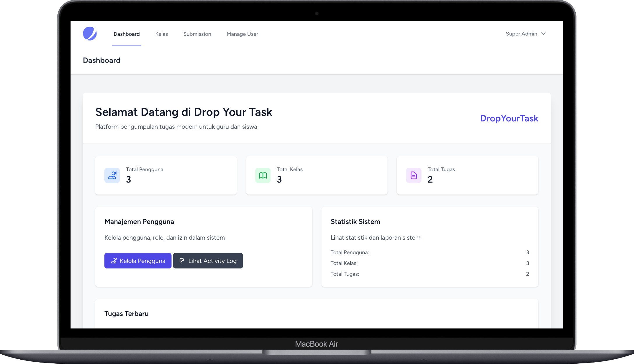This screenshot has width=634, height=364.
Task: Click the Drop Your Task logo icon
Action: 90,34
